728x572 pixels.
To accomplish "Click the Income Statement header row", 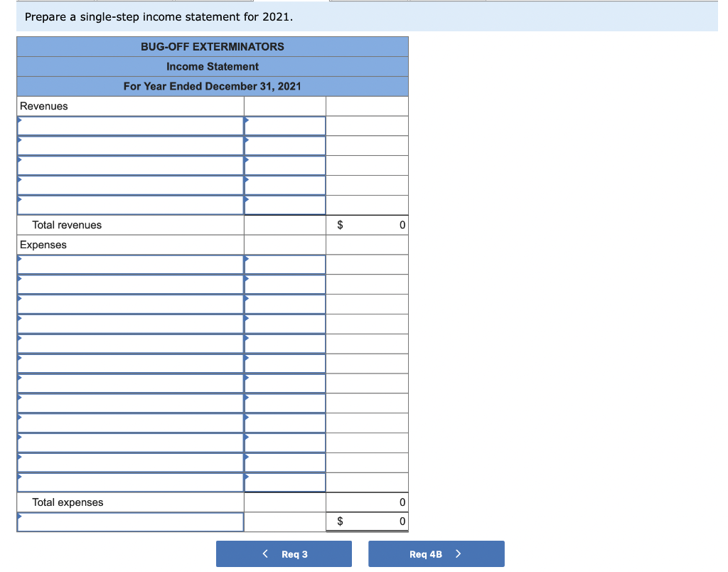I will [x=213, y=66].
